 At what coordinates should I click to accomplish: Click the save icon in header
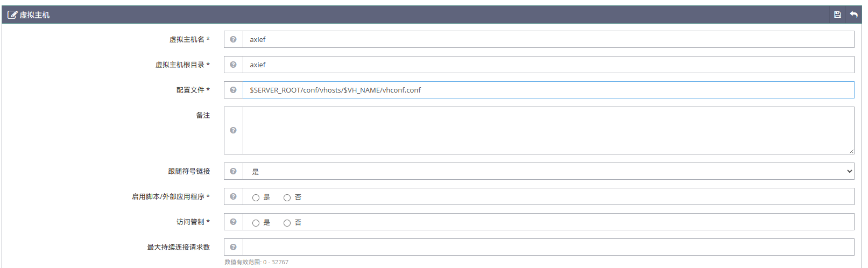[837, 15]
